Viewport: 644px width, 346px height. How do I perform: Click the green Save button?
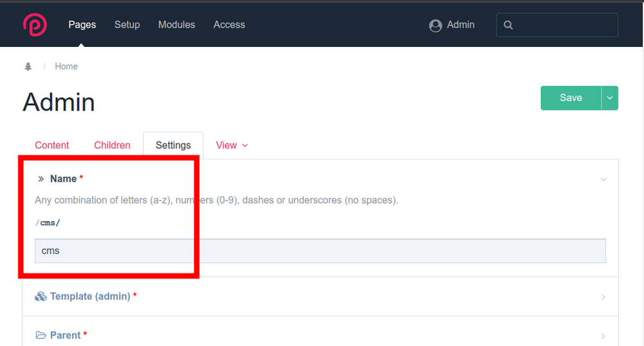571,98
